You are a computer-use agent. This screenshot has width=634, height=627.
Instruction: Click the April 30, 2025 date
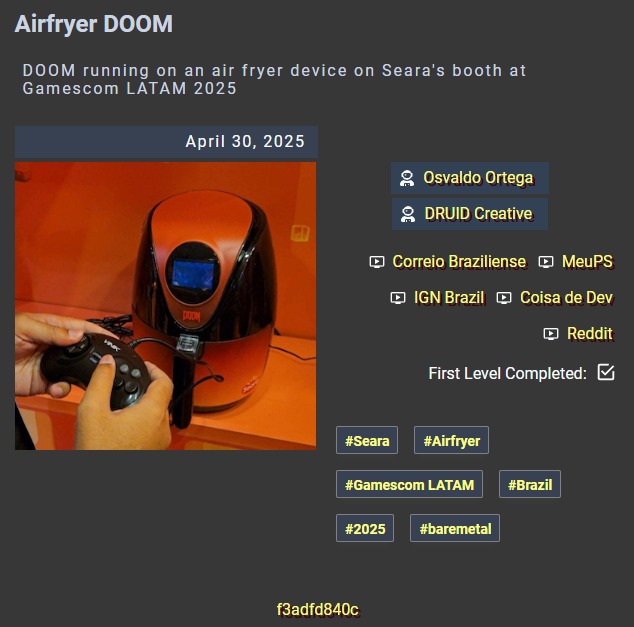[245, 141]
